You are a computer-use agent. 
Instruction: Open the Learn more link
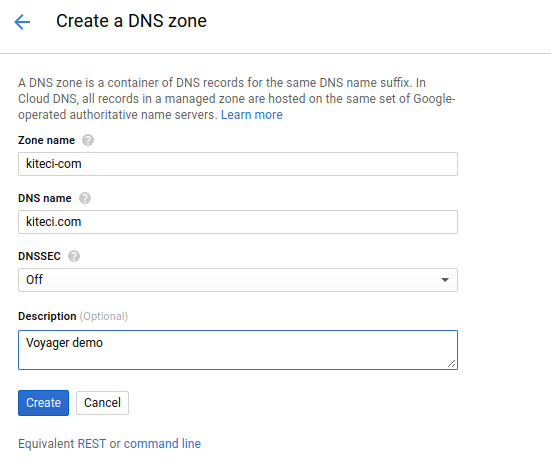(x=252, y=115)
